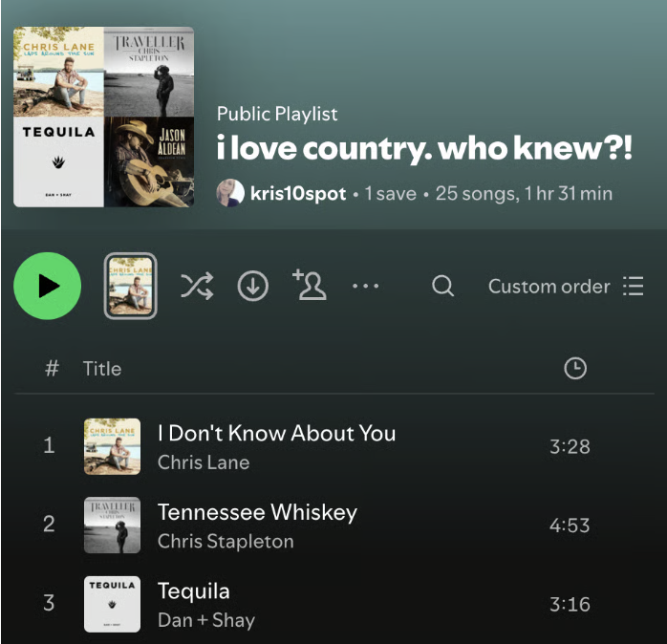Screen dimensions: 667x644
Task: Click the # column header
Action: pos(52,369)
